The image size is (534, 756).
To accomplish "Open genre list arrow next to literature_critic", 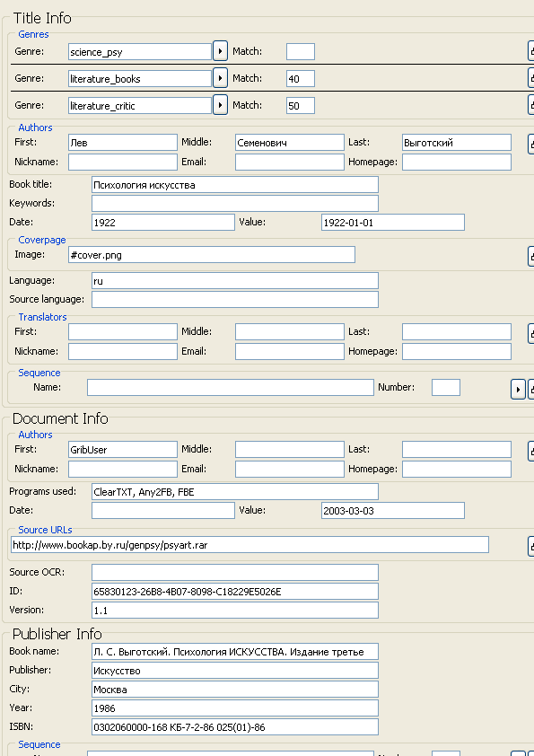I will pyautogui.click(x=220, y=105).
